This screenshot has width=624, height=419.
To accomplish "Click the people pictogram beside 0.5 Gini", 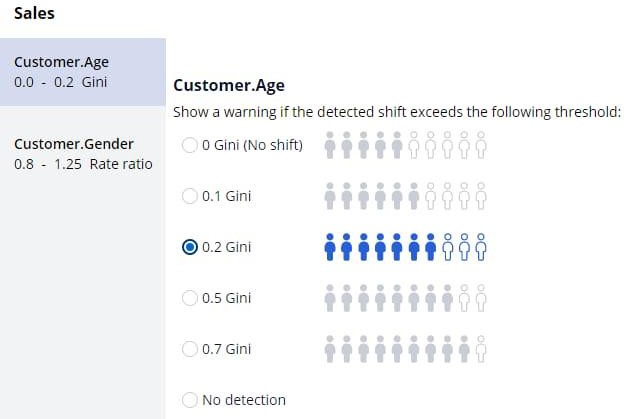I will click(x=405, y=298).
